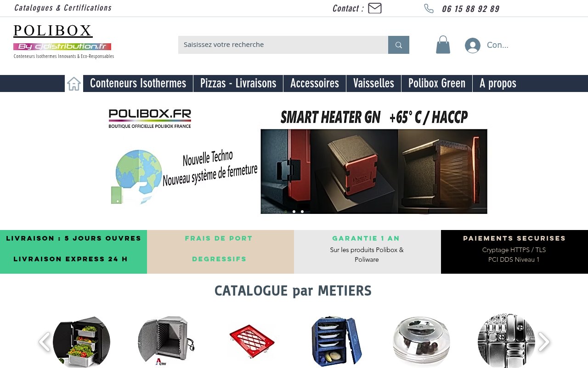Click the By cjdistribution.fr logo banner
The width and height of the screenshot is (588, 368).
click(x=62, y=46)
